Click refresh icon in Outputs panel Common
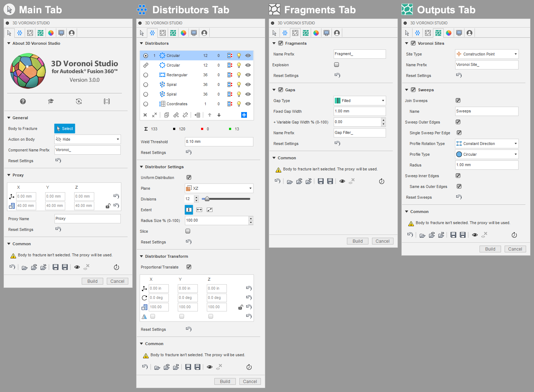 tap(514, 235)
